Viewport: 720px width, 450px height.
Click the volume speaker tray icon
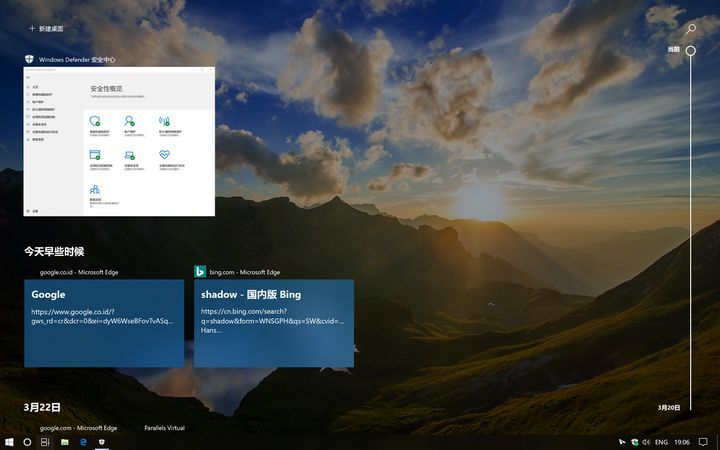(646, 441)
